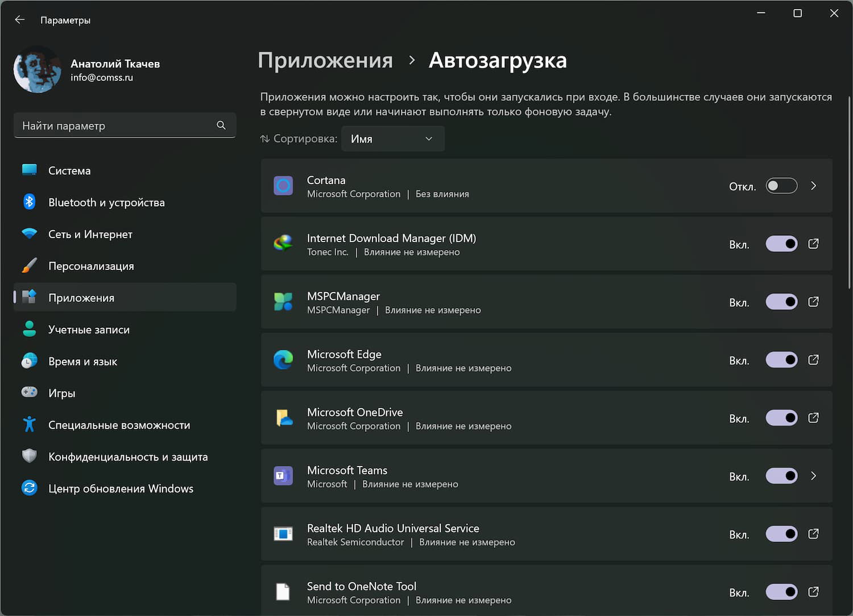Click the Приложения breadcrumb link

[325, 60]
